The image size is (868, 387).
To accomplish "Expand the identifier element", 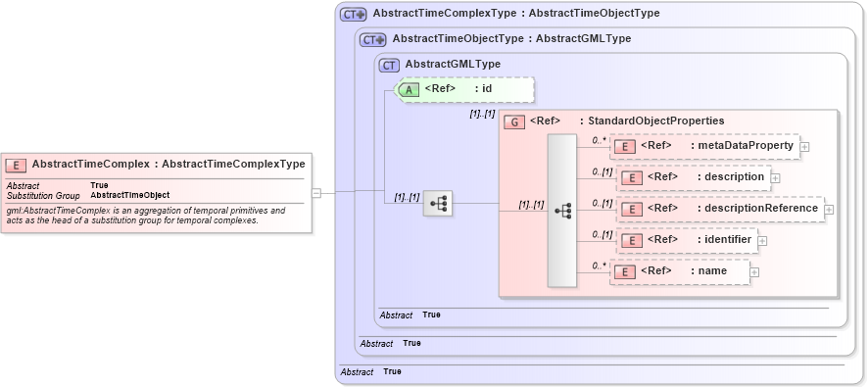I will coord(762,241).
